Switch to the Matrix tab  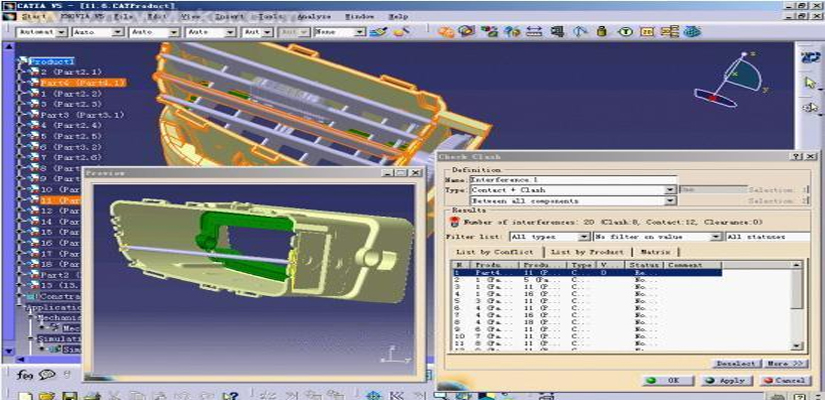tap(655, 252)
